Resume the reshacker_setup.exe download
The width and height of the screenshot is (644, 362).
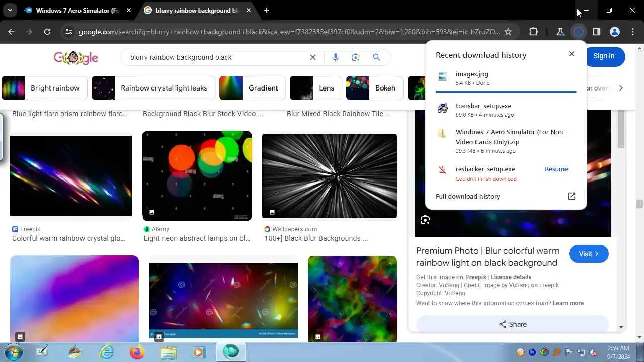click(556, 169)
